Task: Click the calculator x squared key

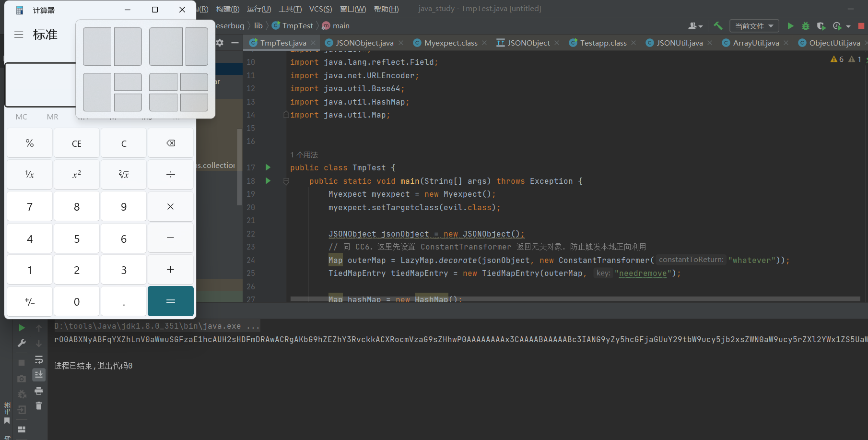Action: (x=77, y=175)
